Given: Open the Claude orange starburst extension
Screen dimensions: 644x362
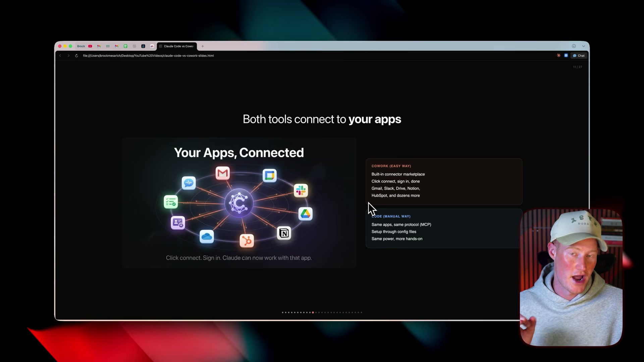Looking at the screenshot, I should pos(559,56).
